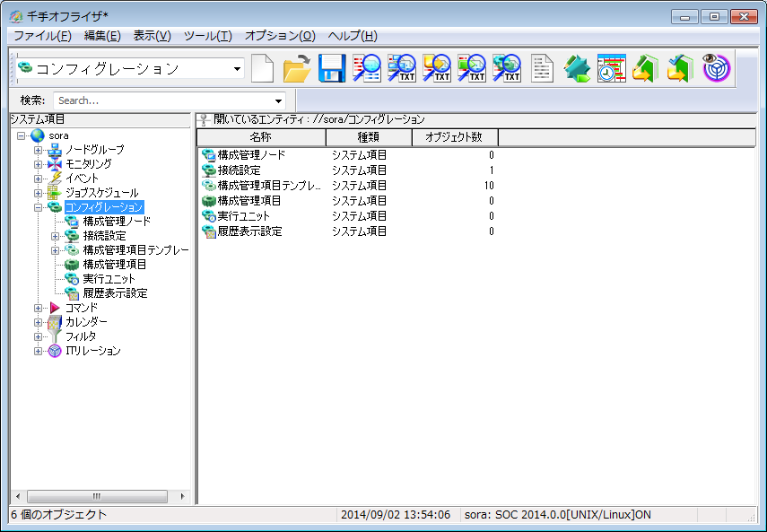The image size is (767, 532).
Task: Click the purple circle icon beside ITリレーション
Action: pyautogui.click(x=55, y=351)
